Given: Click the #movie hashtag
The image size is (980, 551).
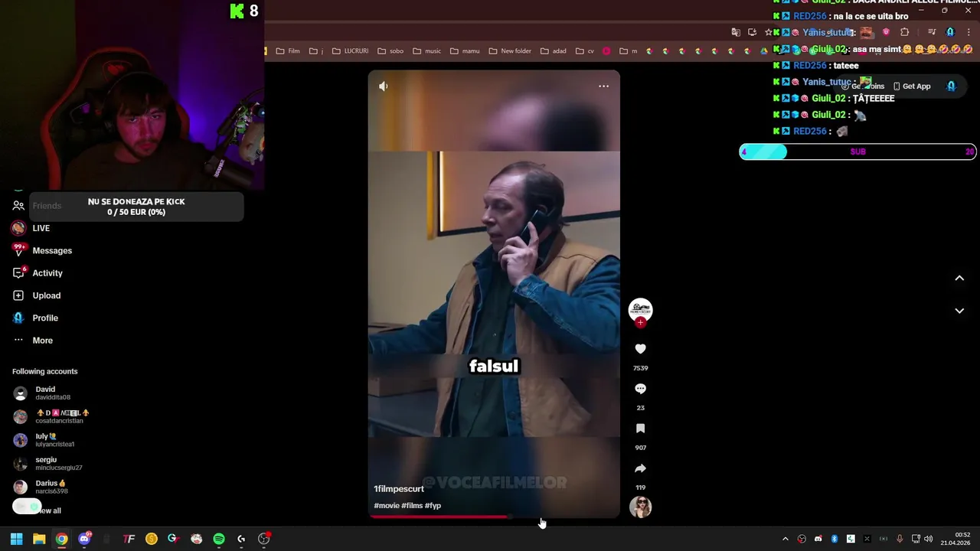Looking at the screenshot, I should tap(387, 506).
